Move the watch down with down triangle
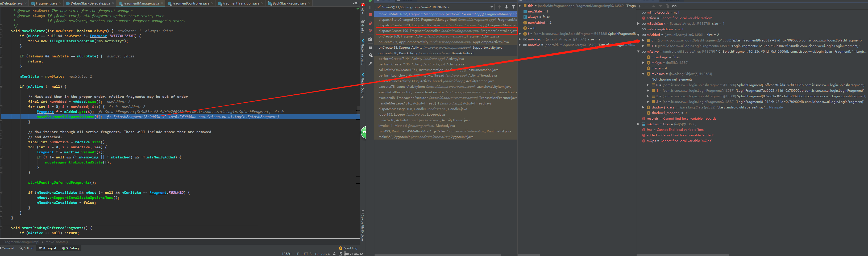Screen dimensions: 868x256 point(661,6)
